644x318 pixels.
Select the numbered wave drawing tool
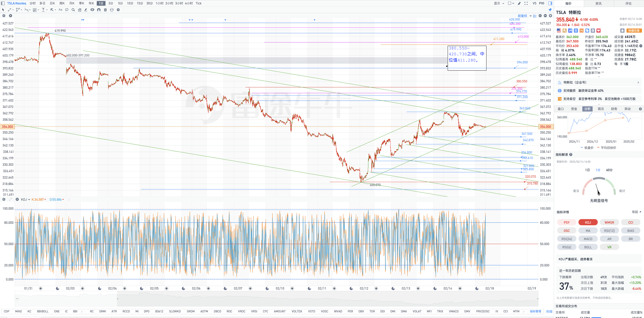(26, 10)
